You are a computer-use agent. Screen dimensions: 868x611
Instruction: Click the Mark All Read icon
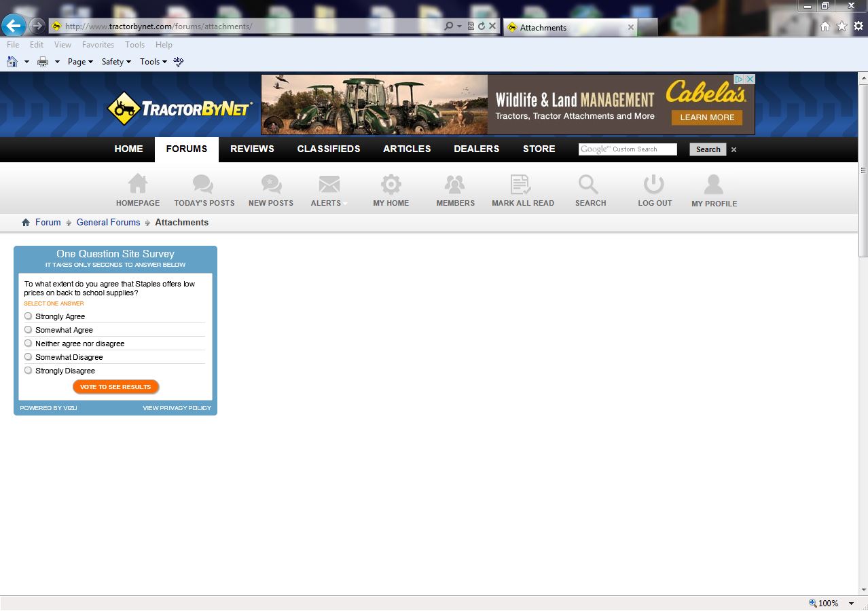click(x=521, y=184)
